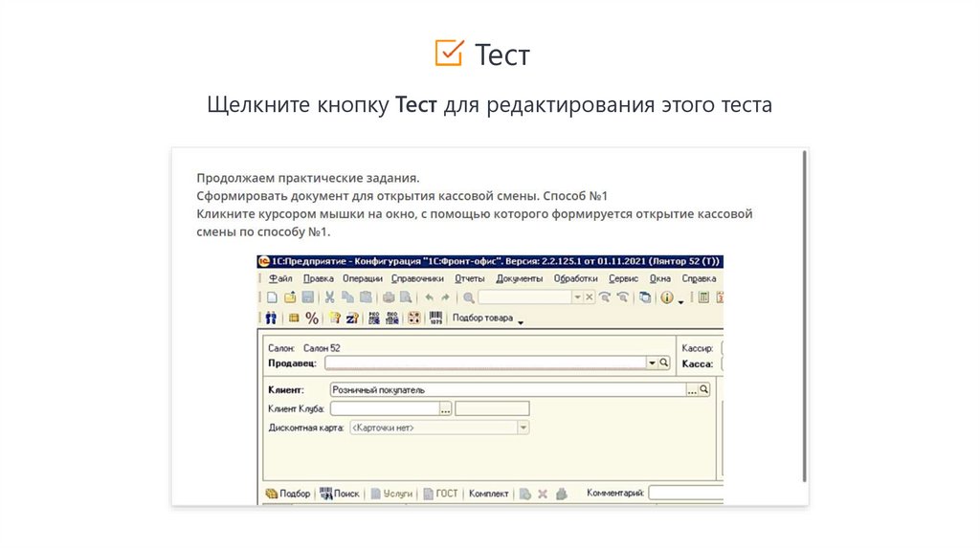Click the four-dots dice-like icon
980x549 pixels.
coord(413,318)
